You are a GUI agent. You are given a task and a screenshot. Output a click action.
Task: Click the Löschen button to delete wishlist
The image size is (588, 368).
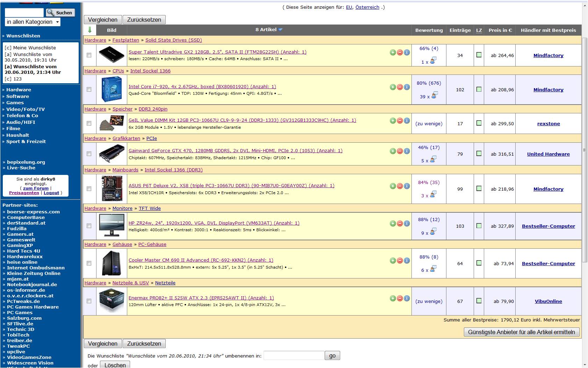[115, 365]
